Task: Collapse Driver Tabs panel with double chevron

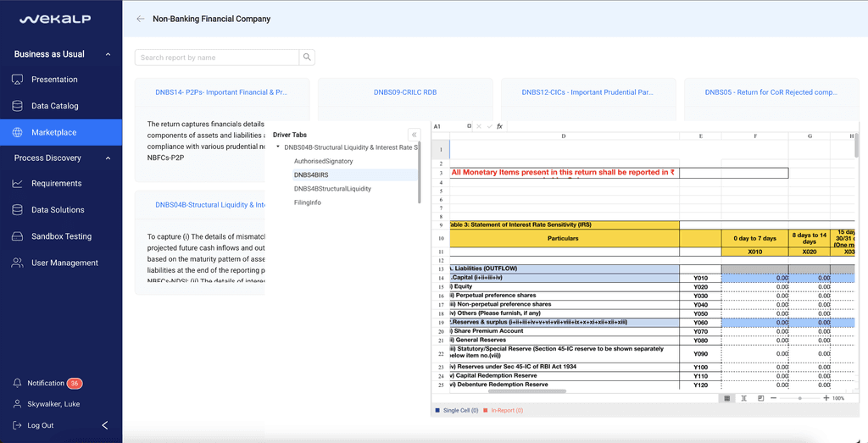Action: (414, 135)
